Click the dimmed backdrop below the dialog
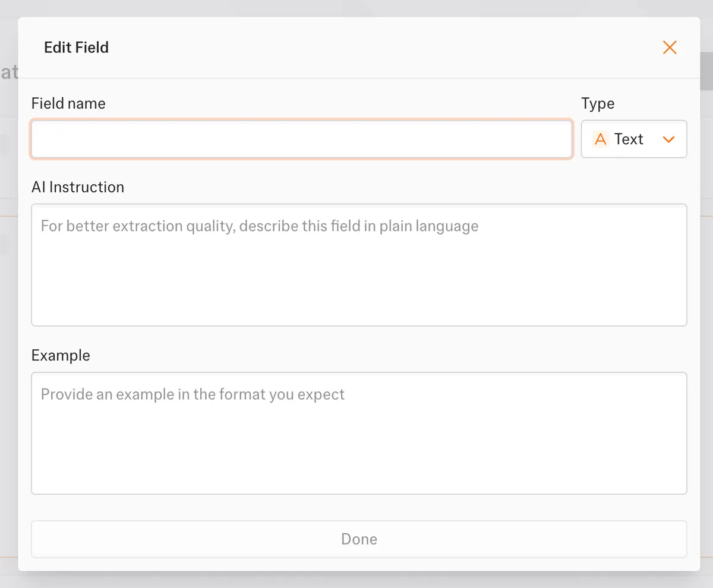The image size is (713, 588). (x=356, y=580)
